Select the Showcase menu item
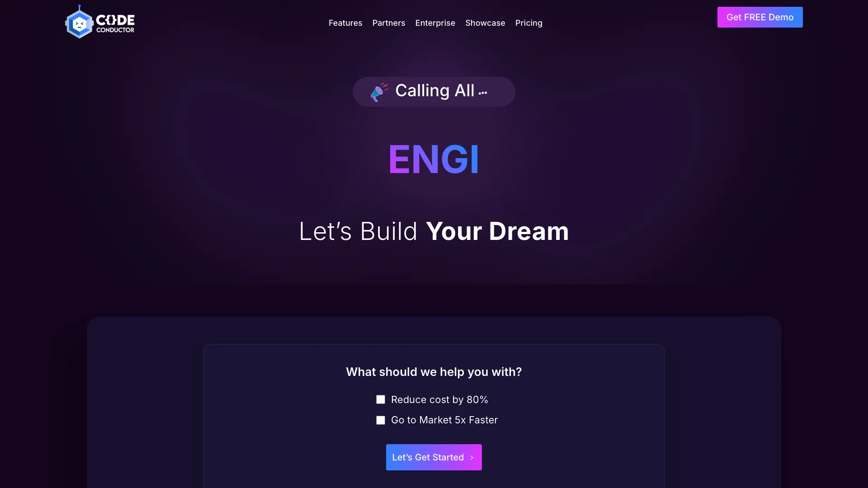Image resolution: width=868 pixels, height=488 pixels. tap(485, 22)
